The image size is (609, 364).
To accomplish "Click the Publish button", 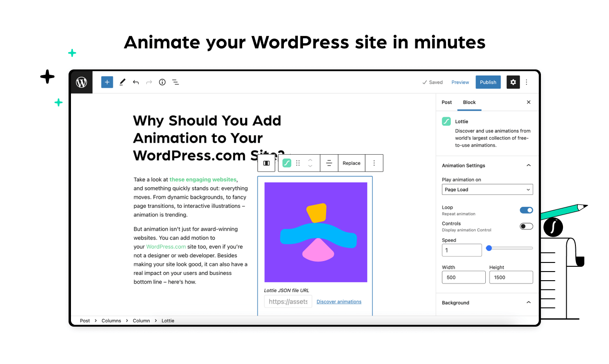I will point(488,82).
